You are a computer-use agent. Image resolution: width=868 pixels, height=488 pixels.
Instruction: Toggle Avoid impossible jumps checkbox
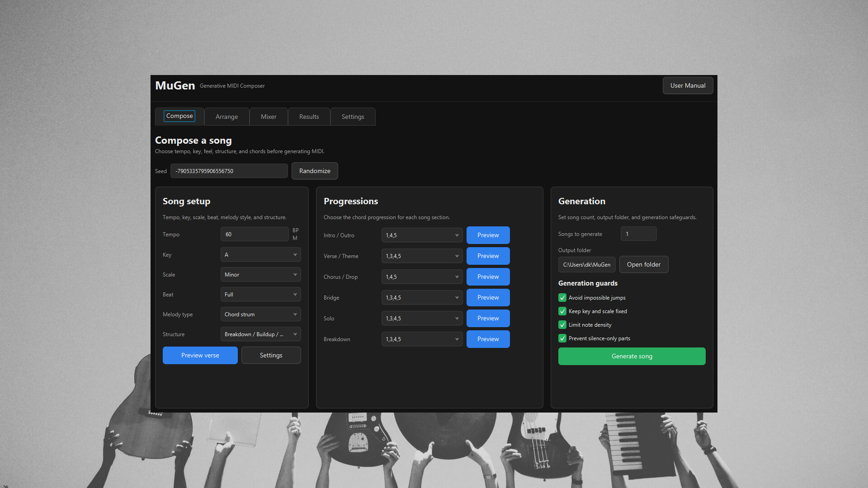click(562, 298)
